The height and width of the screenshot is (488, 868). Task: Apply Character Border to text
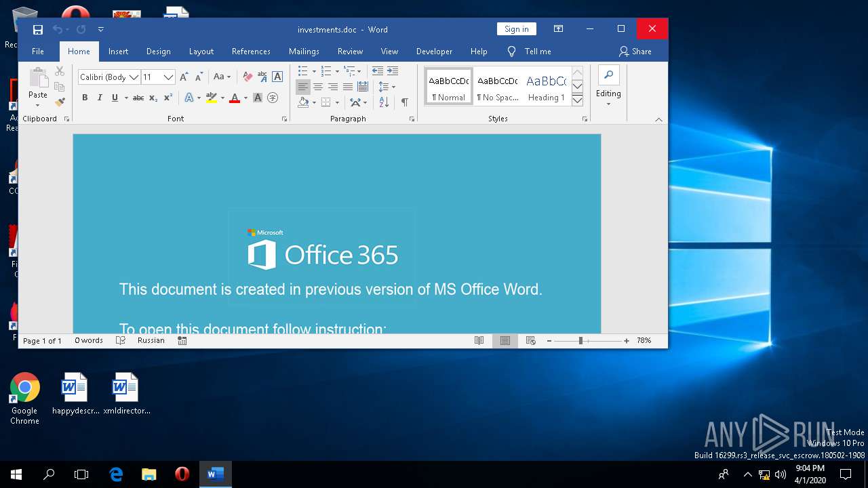pyautogui.click(x=277, y=77)
